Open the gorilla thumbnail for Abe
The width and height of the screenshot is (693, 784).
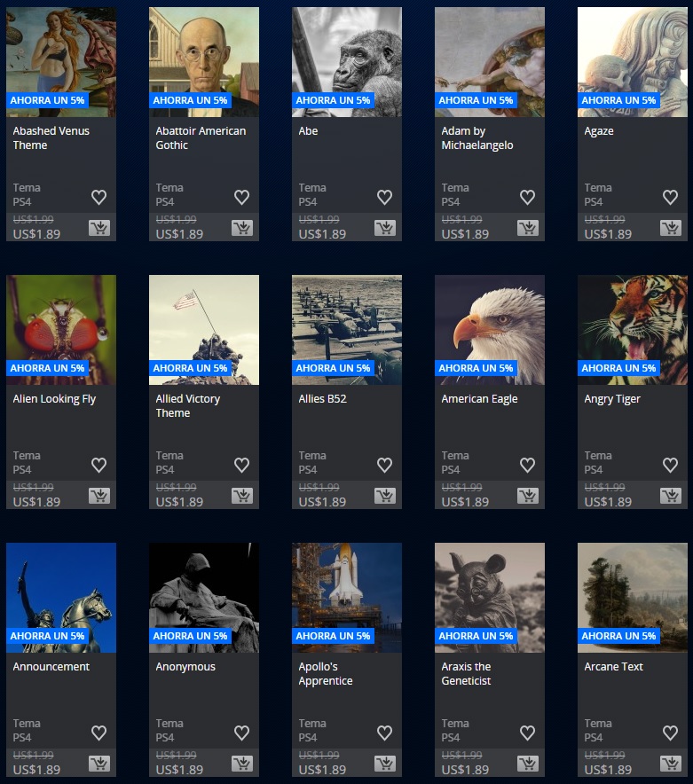tap(347, 62)
